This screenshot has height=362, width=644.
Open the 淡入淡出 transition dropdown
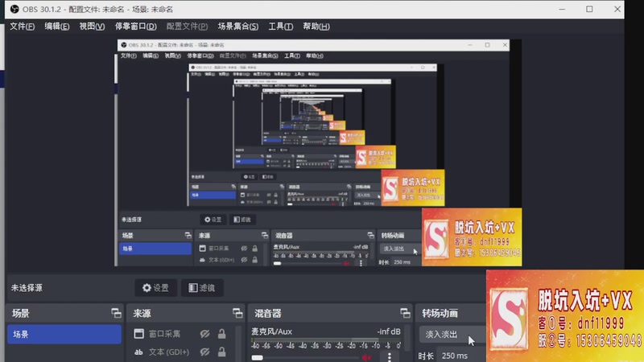(x=452, y=334)
